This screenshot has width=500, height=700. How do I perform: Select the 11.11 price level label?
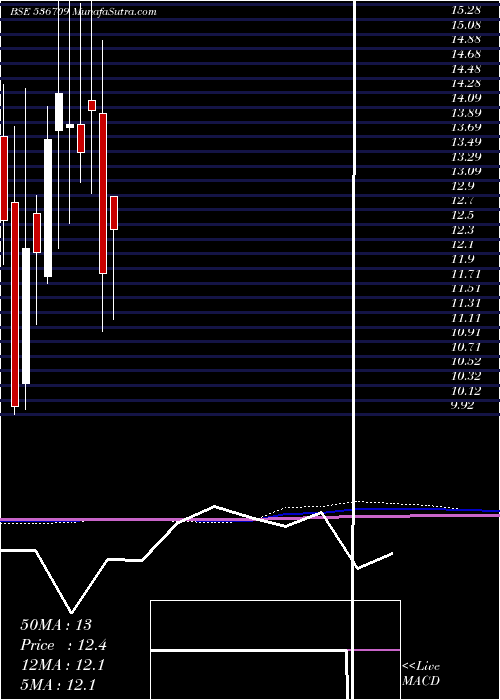pos(466,318)
